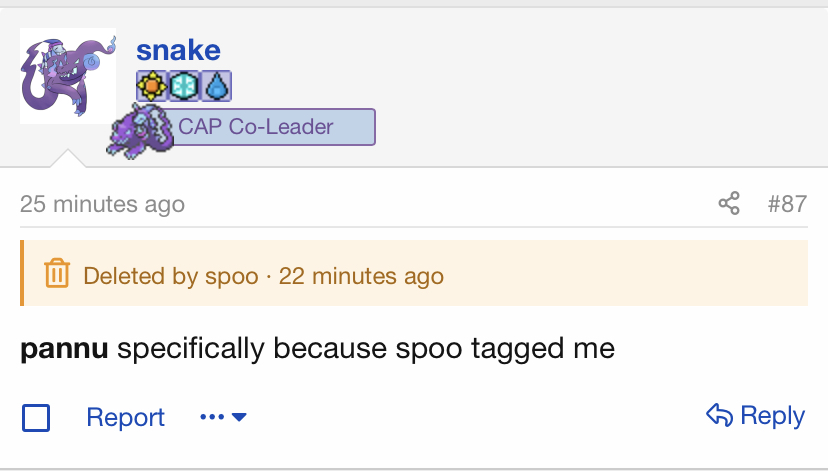Report this post
Image resolution: width=828 pixels, height=471 pixels.
tap(126, 417)
